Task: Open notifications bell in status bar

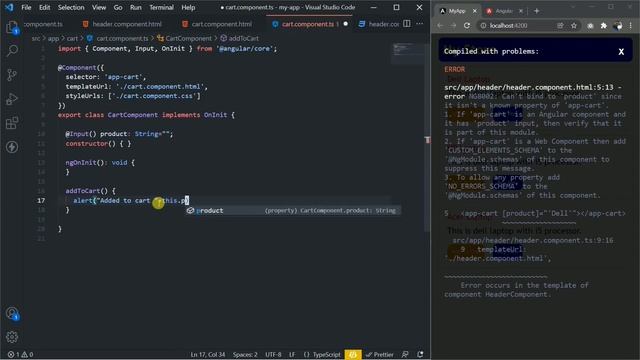Action: coord(420,355)
